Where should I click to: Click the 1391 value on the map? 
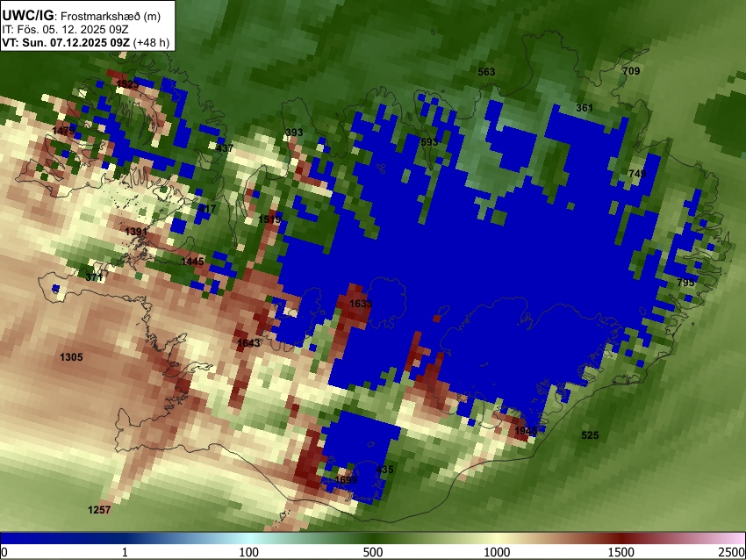tap(136, 232)
